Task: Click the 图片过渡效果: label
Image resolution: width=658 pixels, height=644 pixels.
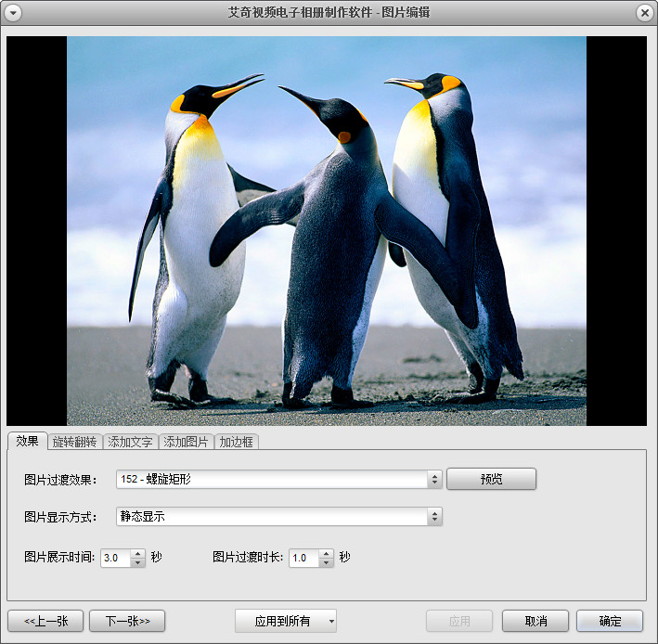Action: click(60, 480)
